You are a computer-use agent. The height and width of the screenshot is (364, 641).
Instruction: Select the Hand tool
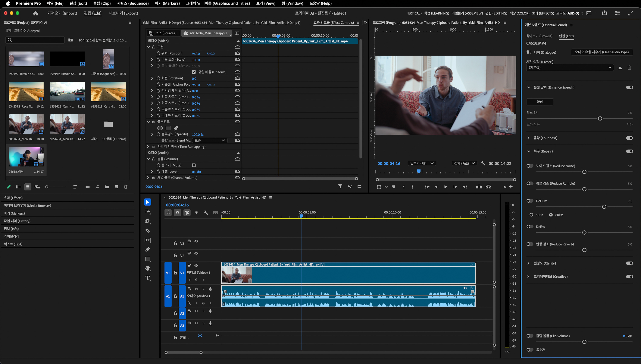pos(148,269)
